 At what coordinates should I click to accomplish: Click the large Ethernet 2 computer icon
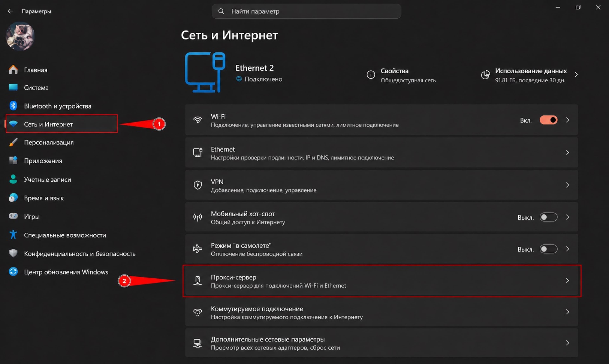pos(205,72)
